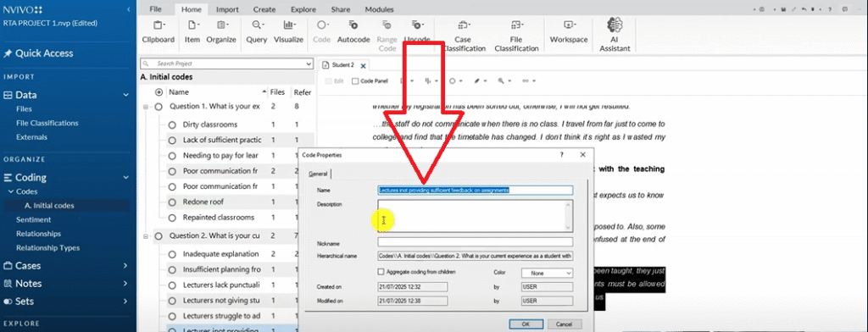The width and height of the screenshot is (868, 332).
Task: Click the plus-circle icon beside Name header
Action: point(159,92)
